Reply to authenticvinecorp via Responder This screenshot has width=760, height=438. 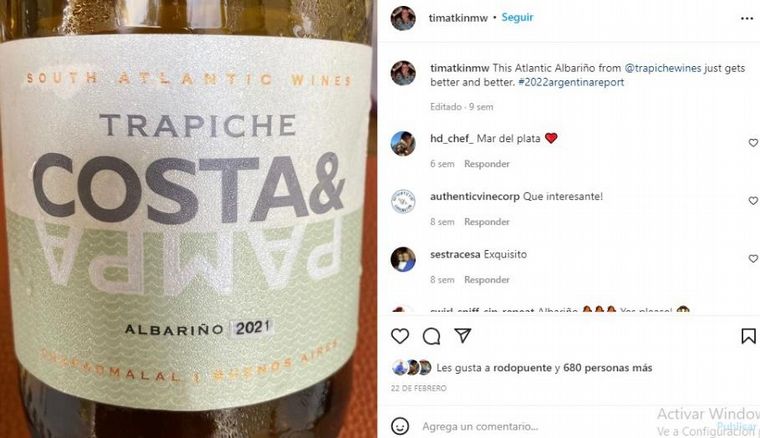(x=487, y=222)
